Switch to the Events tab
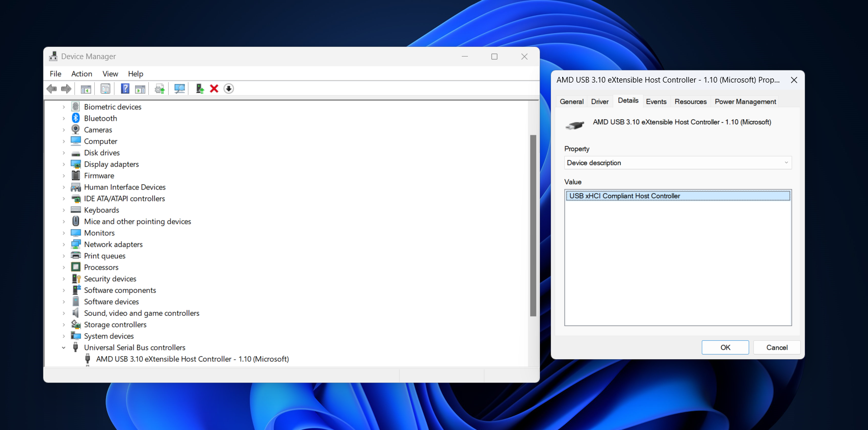 coord(656,101)
